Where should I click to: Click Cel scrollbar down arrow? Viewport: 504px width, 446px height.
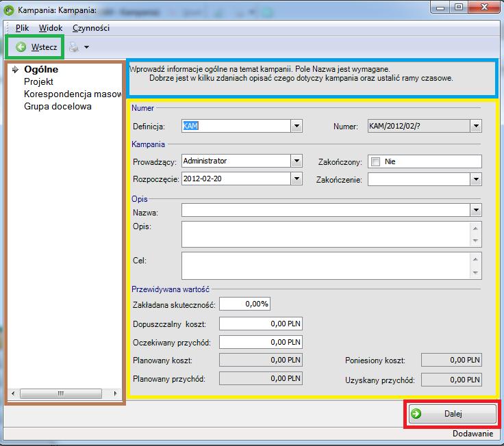point(475,272)
